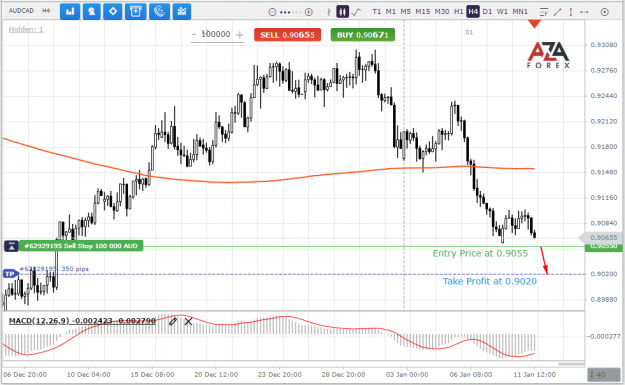Click the '06 Dec 20:00' date label
This screenshot has height=385, width=625.
tap(25, 375)
